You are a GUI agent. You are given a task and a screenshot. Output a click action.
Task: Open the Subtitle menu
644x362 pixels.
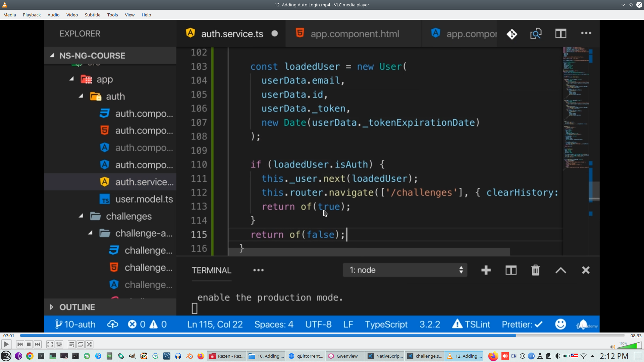click(x=92, y=15)
